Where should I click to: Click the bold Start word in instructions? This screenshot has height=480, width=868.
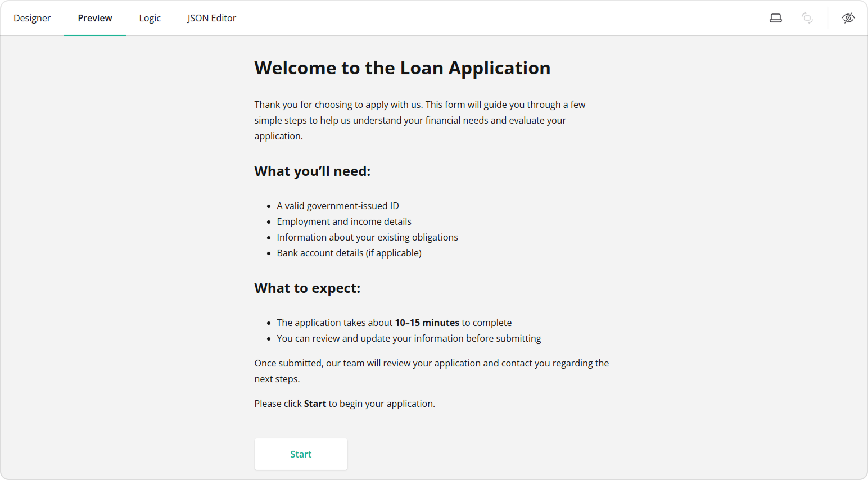click(x=315, y=403)
